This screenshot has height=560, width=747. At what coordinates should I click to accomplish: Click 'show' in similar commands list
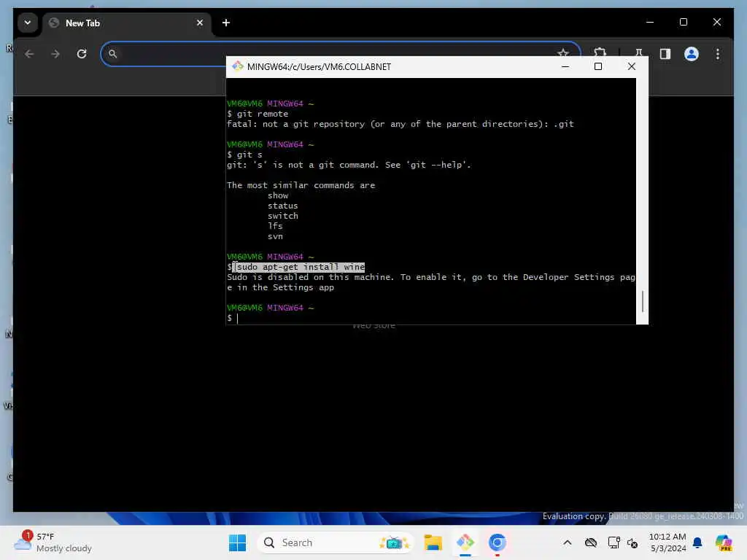pos(278,195)
